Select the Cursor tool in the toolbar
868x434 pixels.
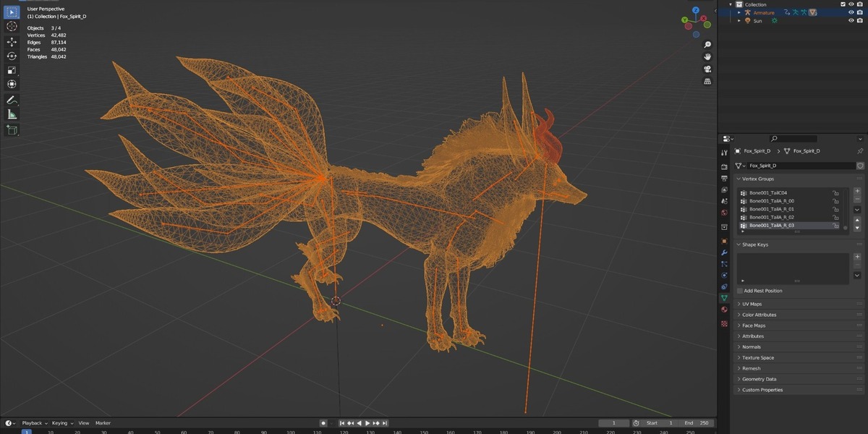12,26
